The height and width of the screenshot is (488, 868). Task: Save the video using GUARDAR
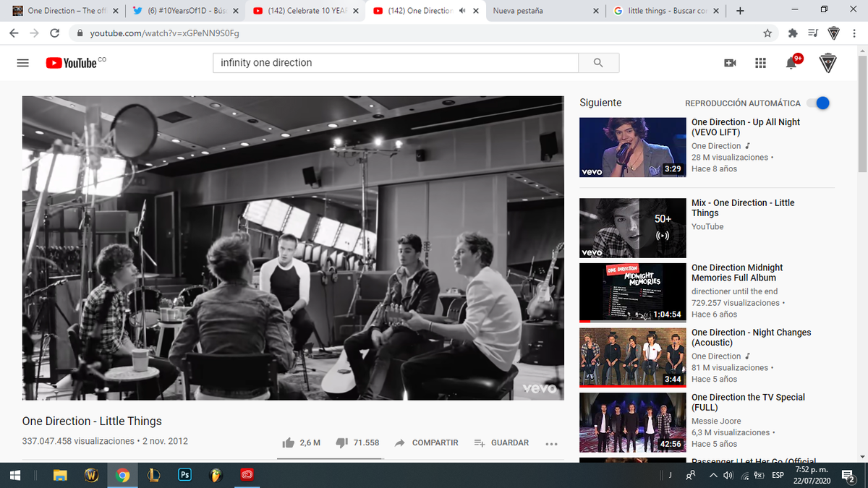tap(501, 442)
